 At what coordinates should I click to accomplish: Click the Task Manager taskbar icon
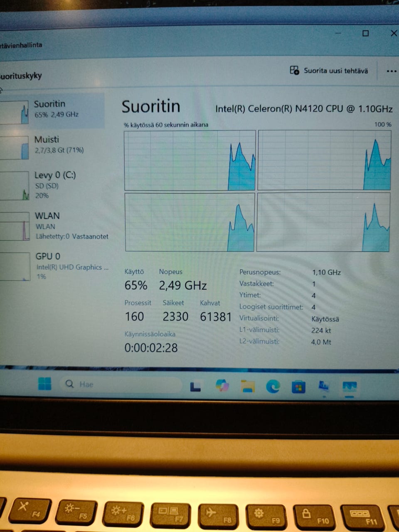[x=349, y=387]
